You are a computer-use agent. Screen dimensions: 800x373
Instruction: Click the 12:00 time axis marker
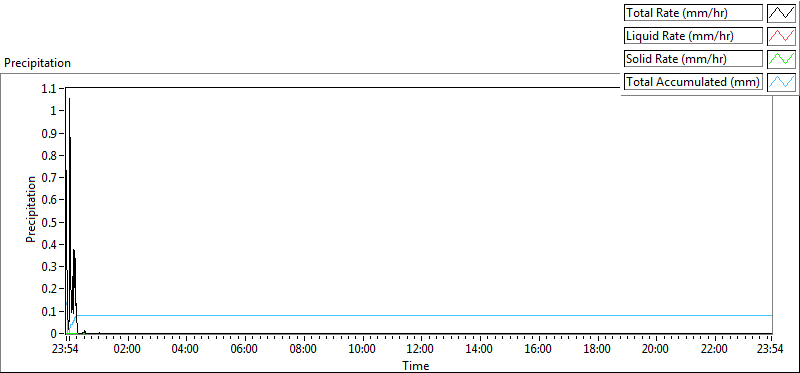(421, 350)
